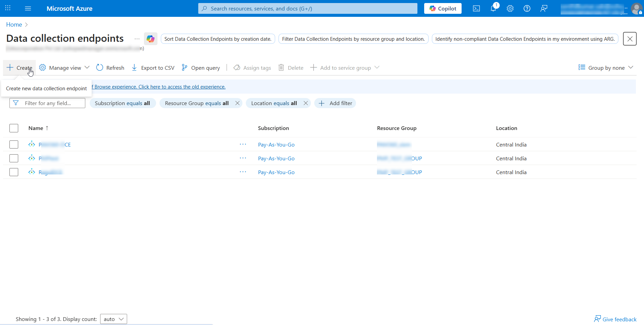
Task: Open the help and support icon
Action: click(x=527, y=8)
